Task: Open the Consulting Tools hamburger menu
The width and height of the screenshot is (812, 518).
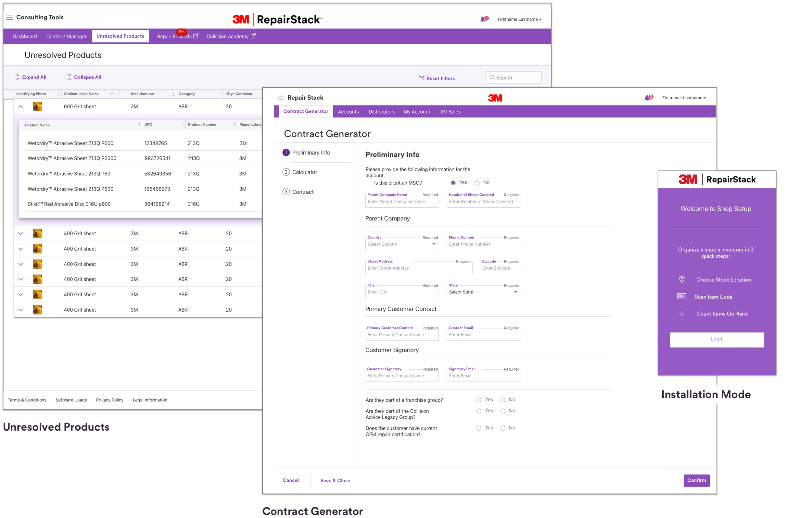Action: 9,18
